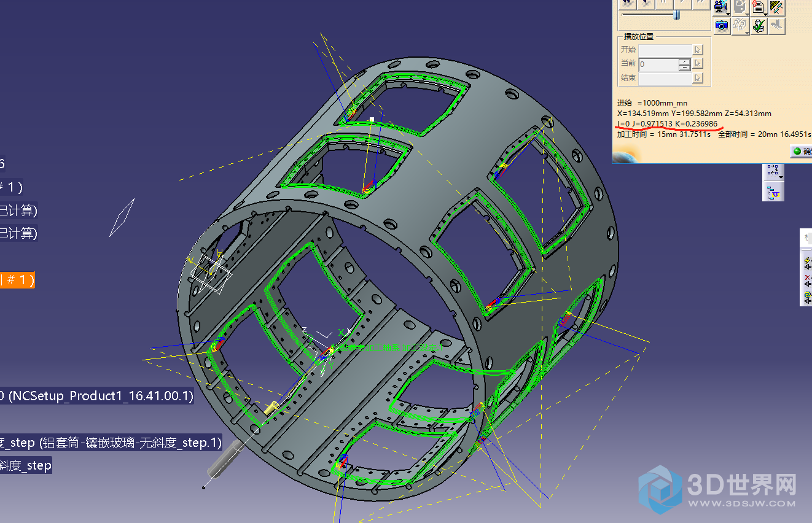The image size is (812, 523).
Task: Click the blue photo camera icon
Action: 721,25
